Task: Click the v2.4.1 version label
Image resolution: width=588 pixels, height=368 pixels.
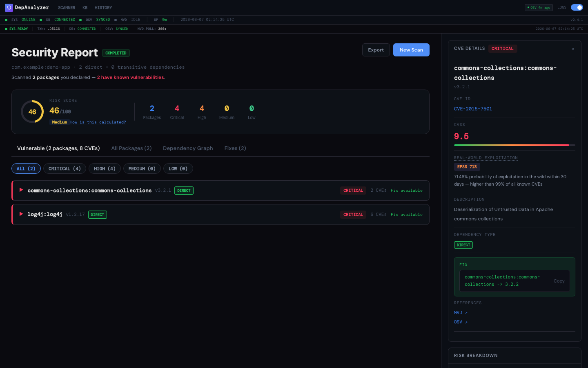Action: (x=577, y=20)
